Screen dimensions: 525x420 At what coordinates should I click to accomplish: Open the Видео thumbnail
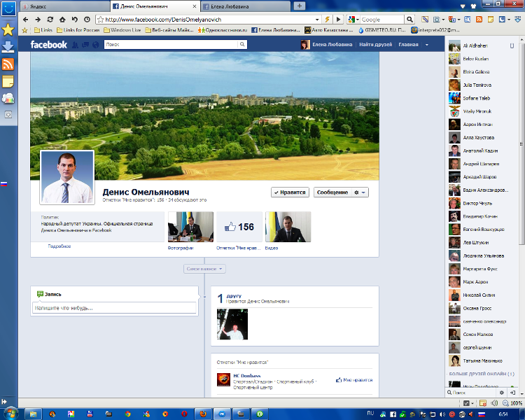[288, 227]
